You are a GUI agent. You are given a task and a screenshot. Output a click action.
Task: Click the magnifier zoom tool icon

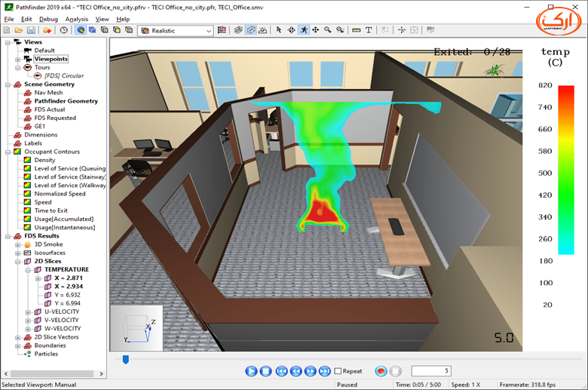coord(328,30)
